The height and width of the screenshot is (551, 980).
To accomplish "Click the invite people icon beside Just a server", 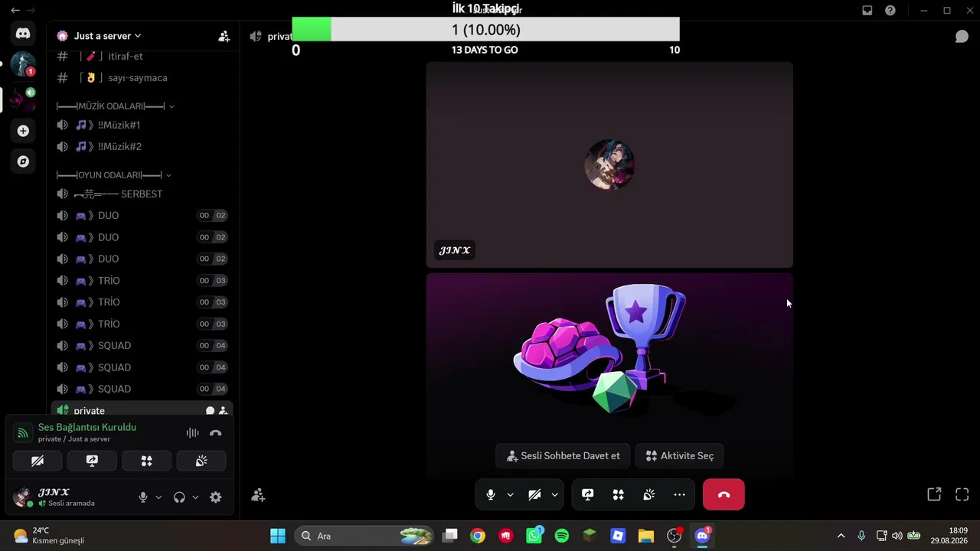I will coord(224,36).
